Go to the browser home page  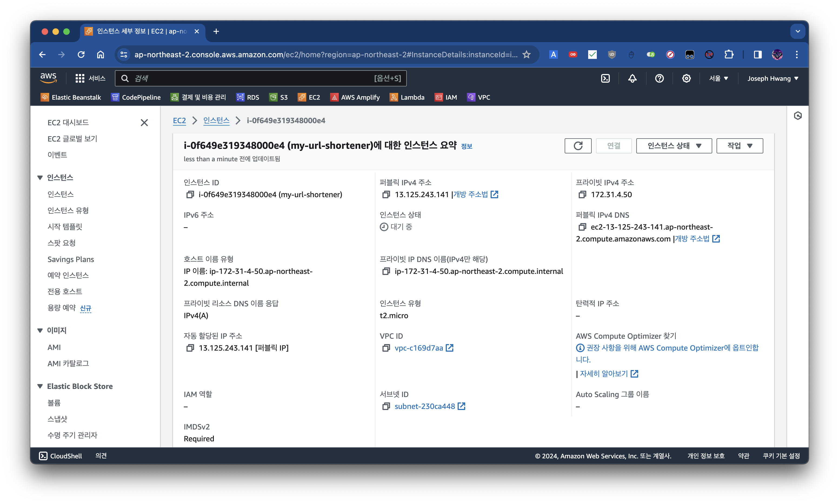[x=101, y=54]
